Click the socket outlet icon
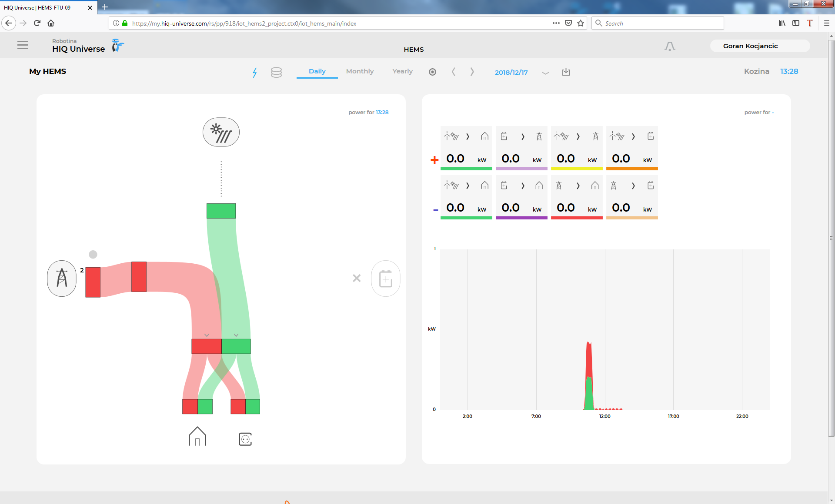The height and width of the screenshot is (504, 835). (x=245, y=439)
